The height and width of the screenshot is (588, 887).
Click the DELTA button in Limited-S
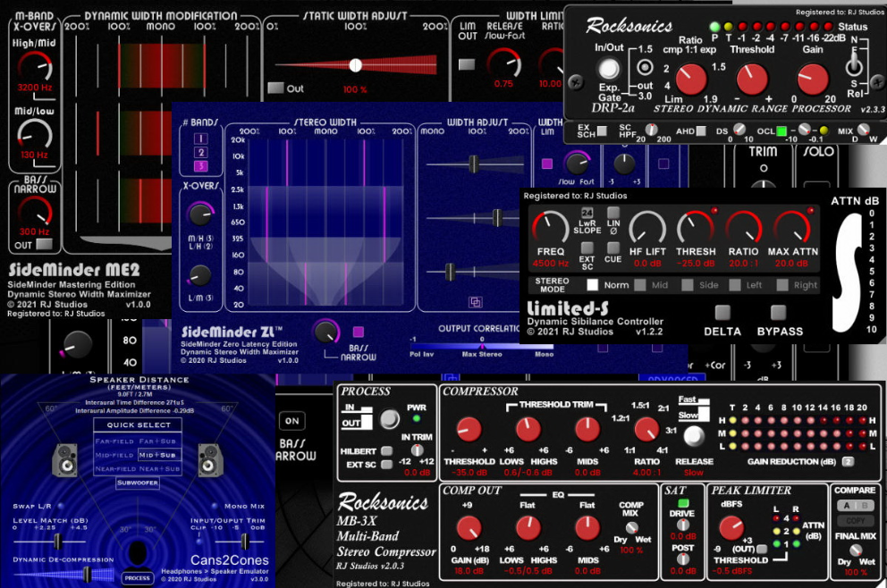pyautogui.click(x=722, y=312)
